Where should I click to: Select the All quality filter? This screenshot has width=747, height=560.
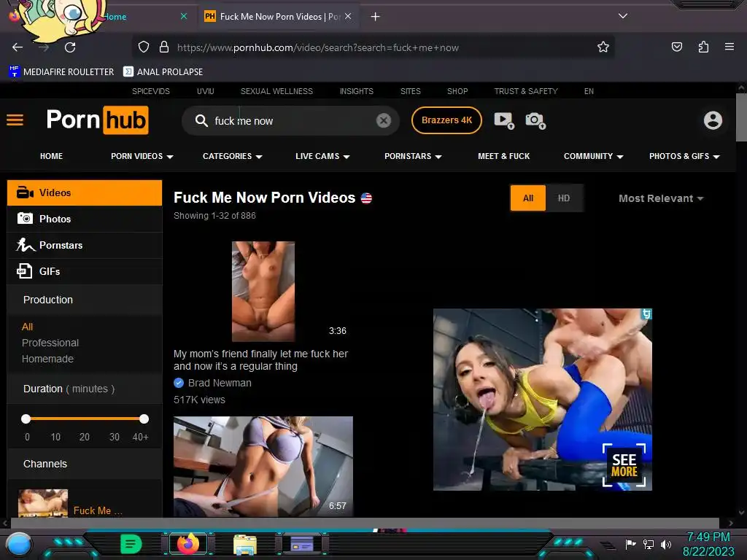coord(528,198)
